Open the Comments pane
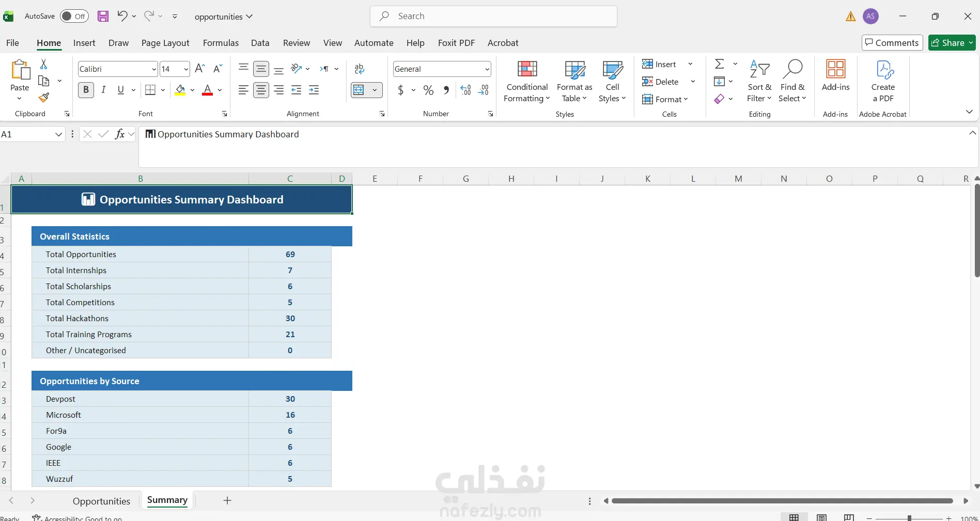The height and width of the screenshot is (521, 980). 892,43
